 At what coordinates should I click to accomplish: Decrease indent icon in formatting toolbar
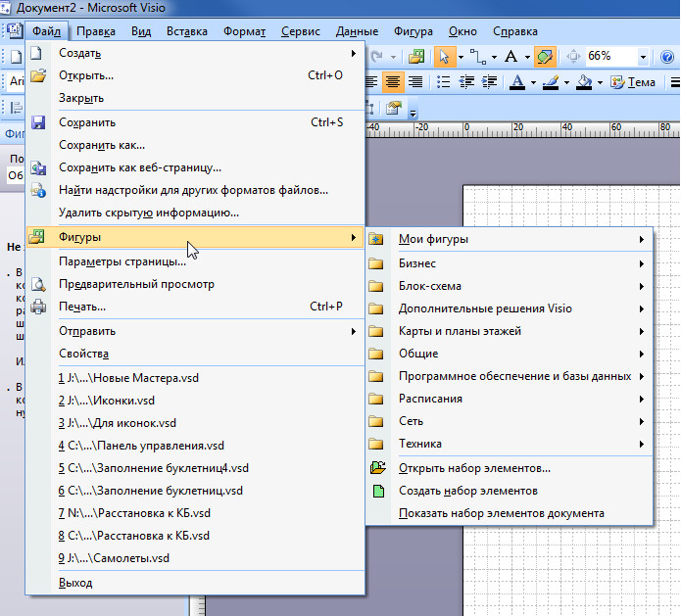click(x=466, y=81)
